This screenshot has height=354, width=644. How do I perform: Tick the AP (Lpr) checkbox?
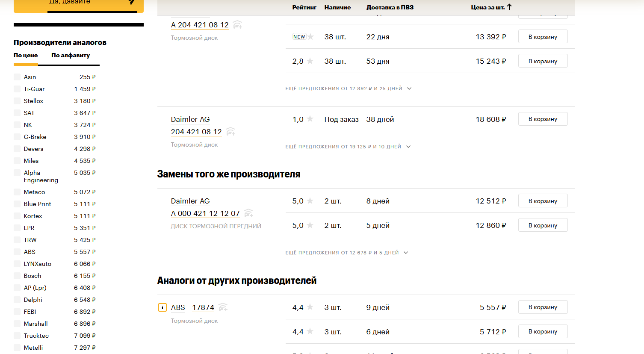tap(17, 288)
